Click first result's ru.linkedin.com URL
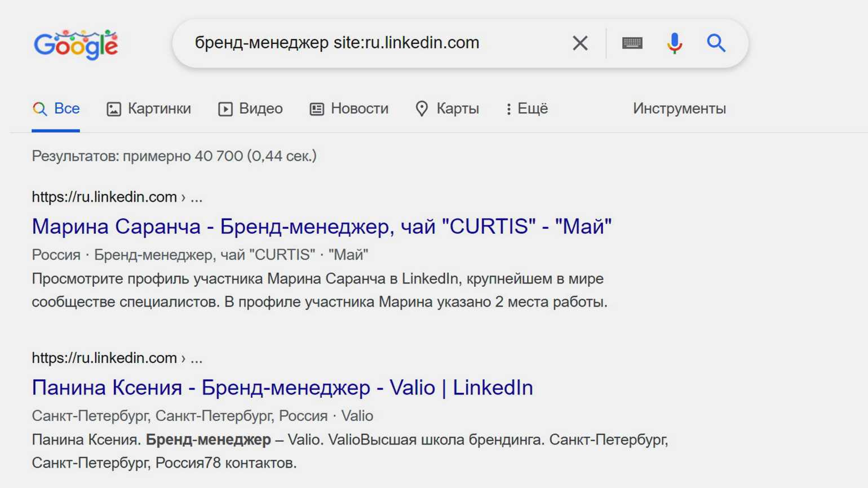 point(104,197)
